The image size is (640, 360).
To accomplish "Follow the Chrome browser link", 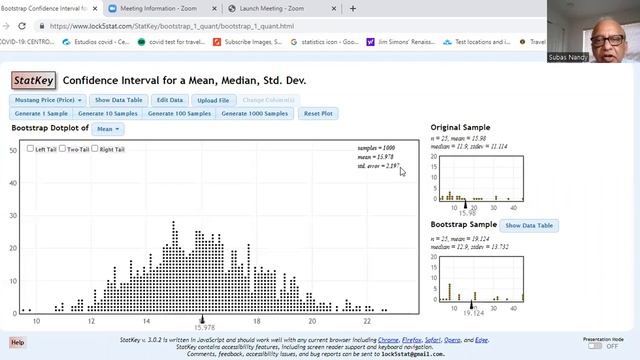I will click(x=388, y=340).
